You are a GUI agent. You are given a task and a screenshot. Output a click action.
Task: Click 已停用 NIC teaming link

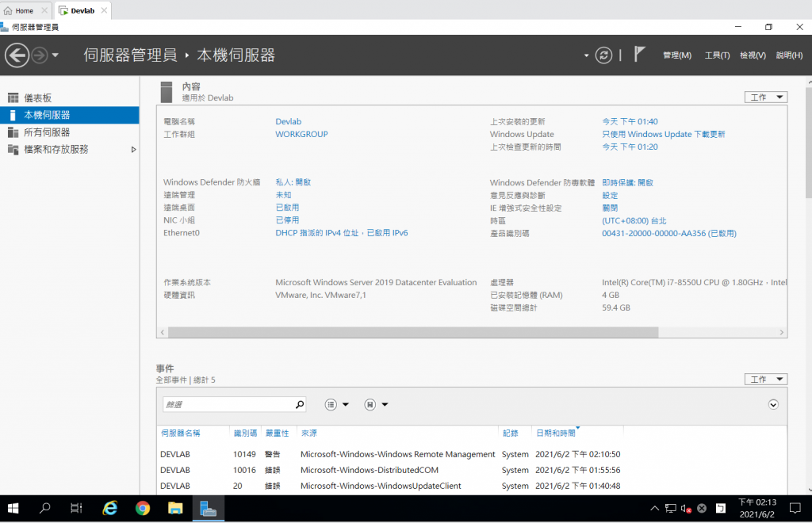coord(287,220)
